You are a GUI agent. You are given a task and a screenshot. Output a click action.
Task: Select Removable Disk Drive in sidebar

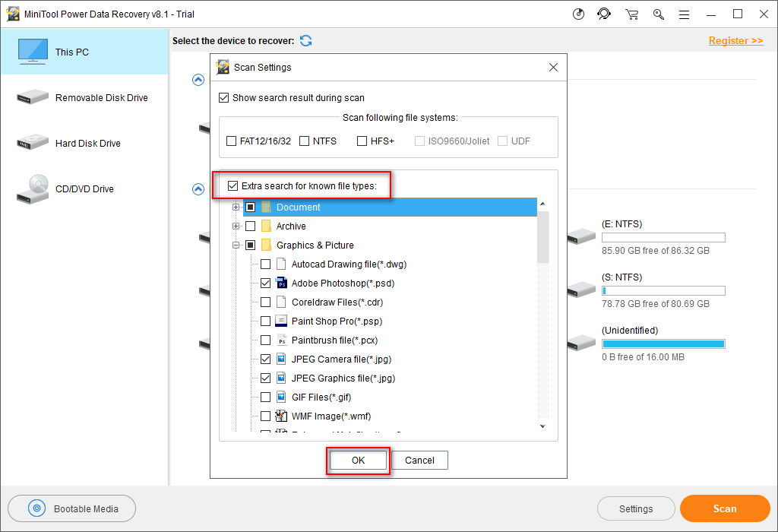(x=84, y=97)
